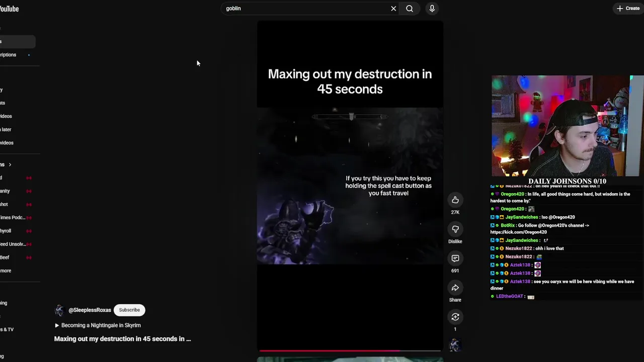This screenshot has height=362, width=644.
Task: Click live indicator beside BuzzFeed Unsolved
Action: 29,244
